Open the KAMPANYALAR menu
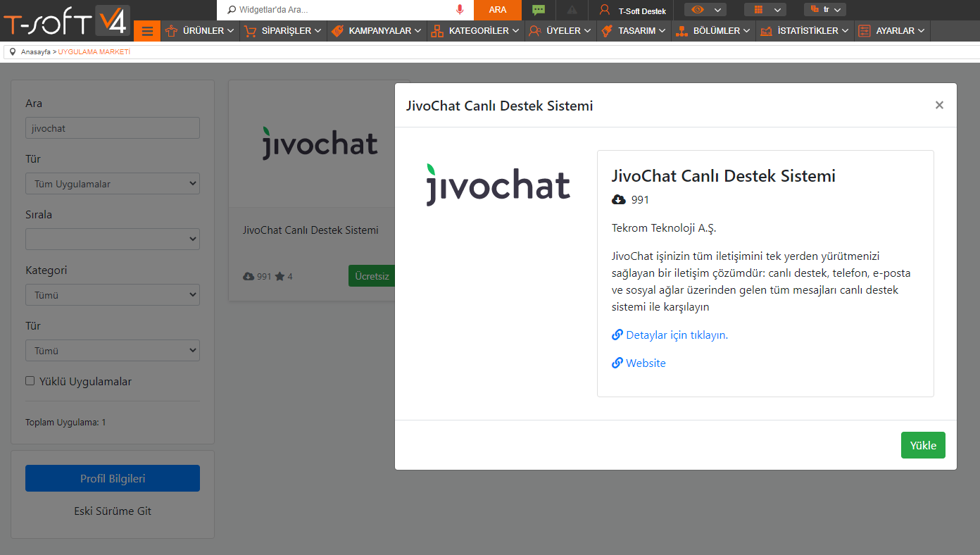Viewport: 980px width, 555px height. point(377,31)
